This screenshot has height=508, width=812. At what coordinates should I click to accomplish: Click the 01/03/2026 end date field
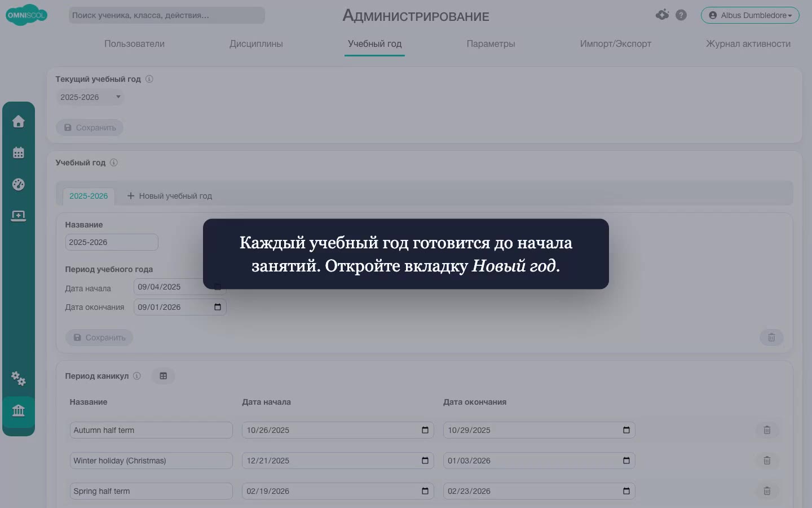tap(539, 461)
